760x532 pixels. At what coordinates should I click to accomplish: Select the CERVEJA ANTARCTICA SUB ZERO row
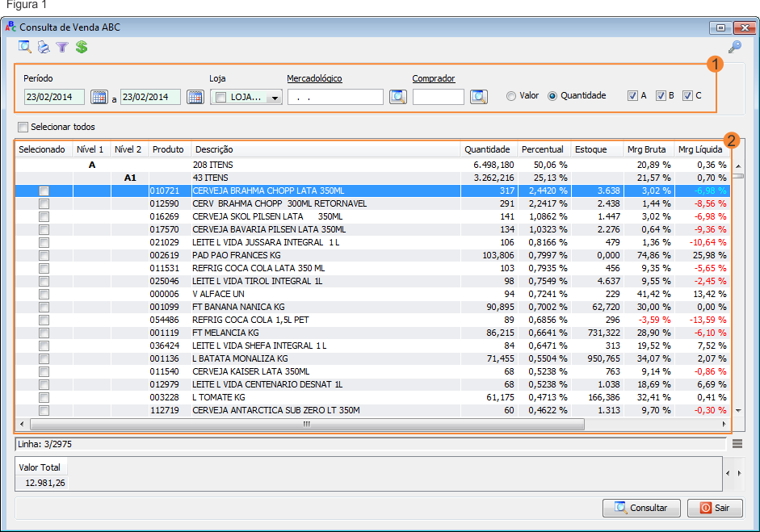(372, 410)
